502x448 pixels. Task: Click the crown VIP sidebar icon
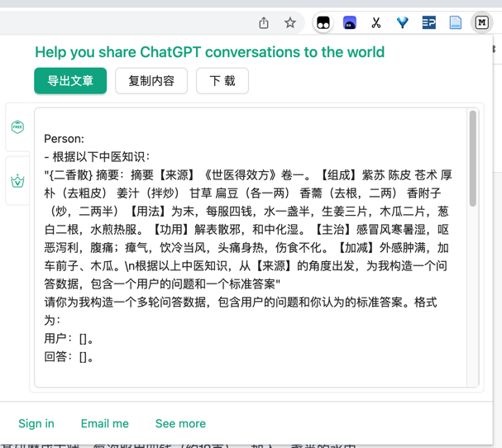pyautogui.click(x=17, y=181)
